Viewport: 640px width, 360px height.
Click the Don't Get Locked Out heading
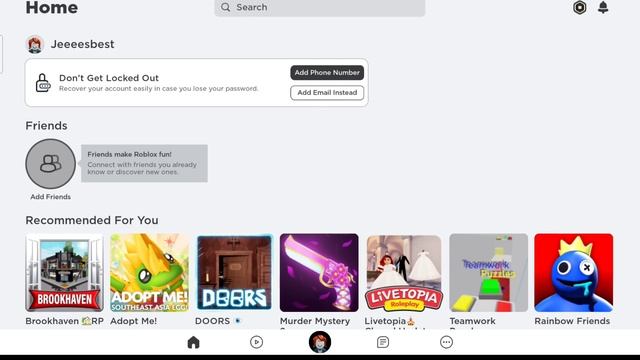(109, 78)
